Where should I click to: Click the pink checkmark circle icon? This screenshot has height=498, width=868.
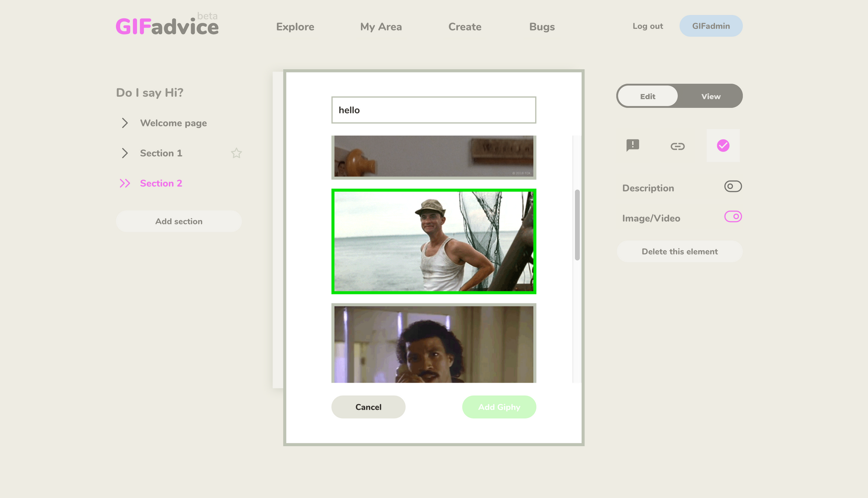click(x=723, y=146)
